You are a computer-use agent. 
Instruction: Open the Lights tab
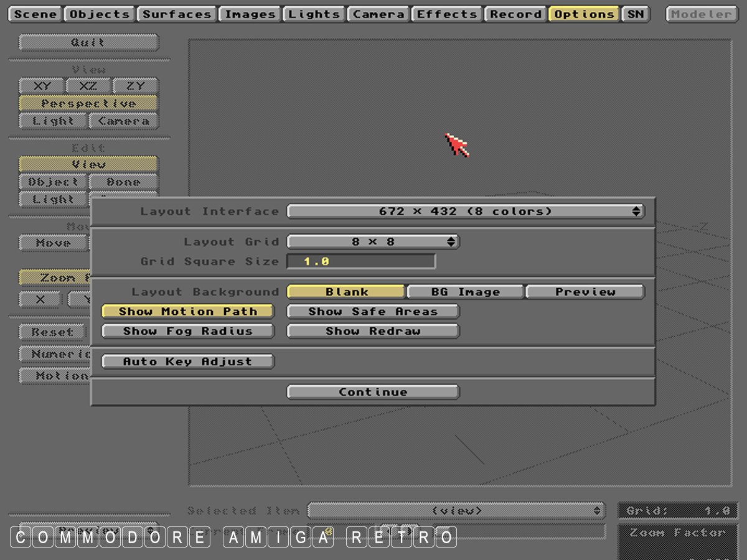tap(314, 14)
